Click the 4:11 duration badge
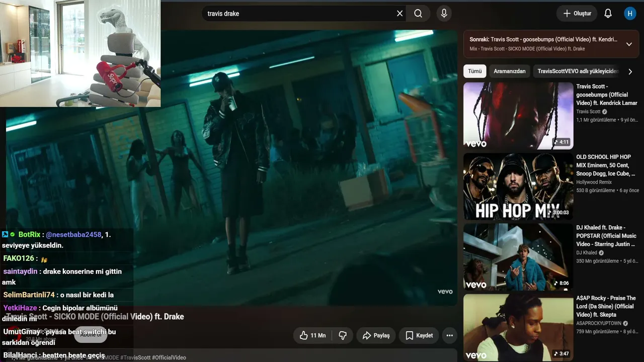Image resolution: width=644 pixels, height=362 pixels. pos(561,142)
